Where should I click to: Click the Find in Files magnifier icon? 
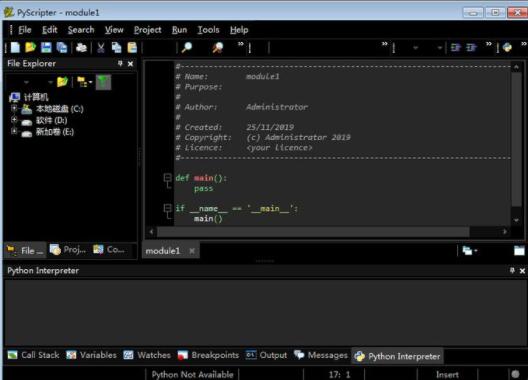coord(218,48)
